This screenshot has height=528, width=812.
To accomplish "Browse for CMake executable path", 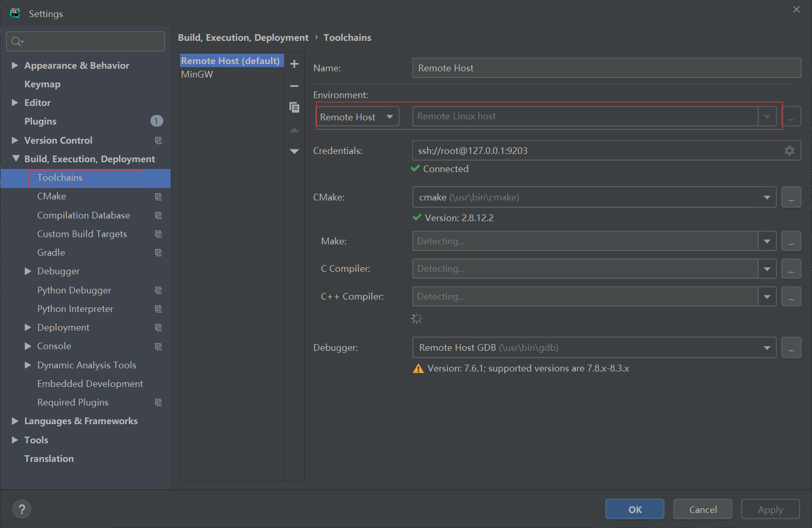I will [791, 197].
